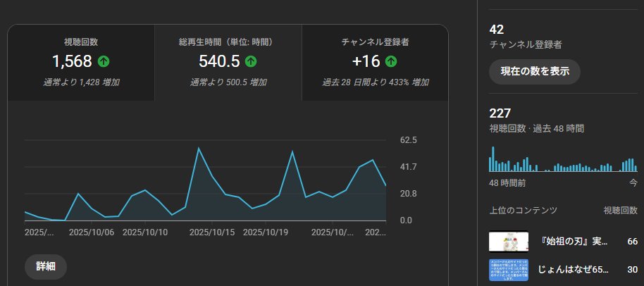Click the 42 subscriber count
Viewport: 644px width, 286px height.
point(497,30)
